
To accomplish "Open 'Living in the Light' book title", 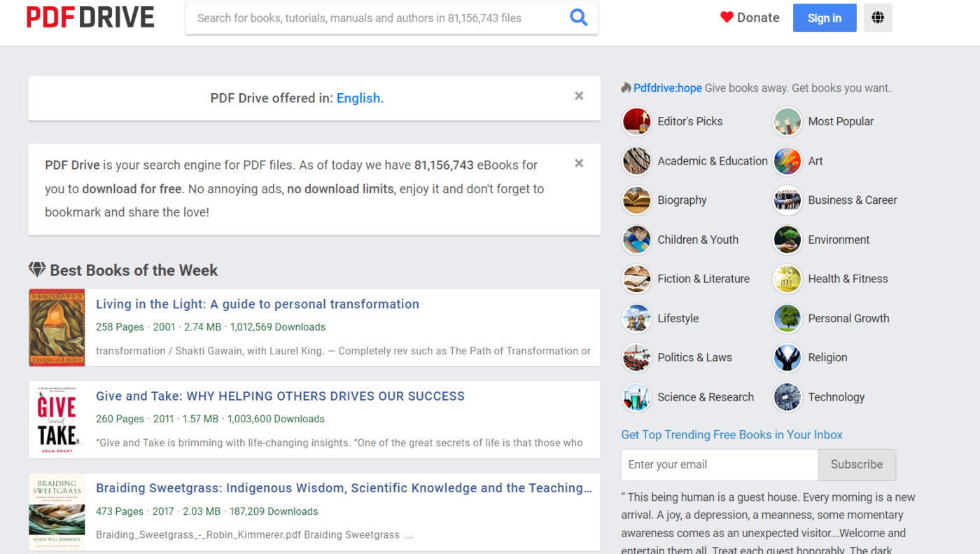I will tap(258, 304).
